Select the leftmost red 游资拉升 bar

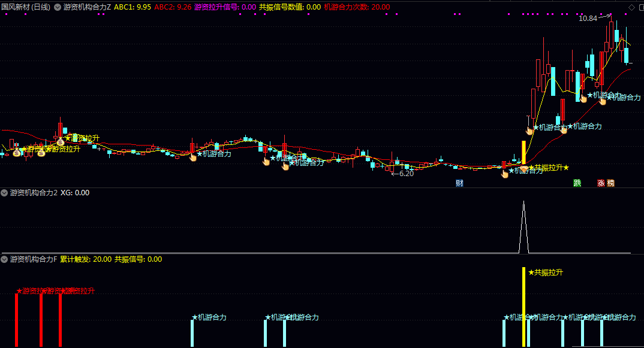pos(16,320)
